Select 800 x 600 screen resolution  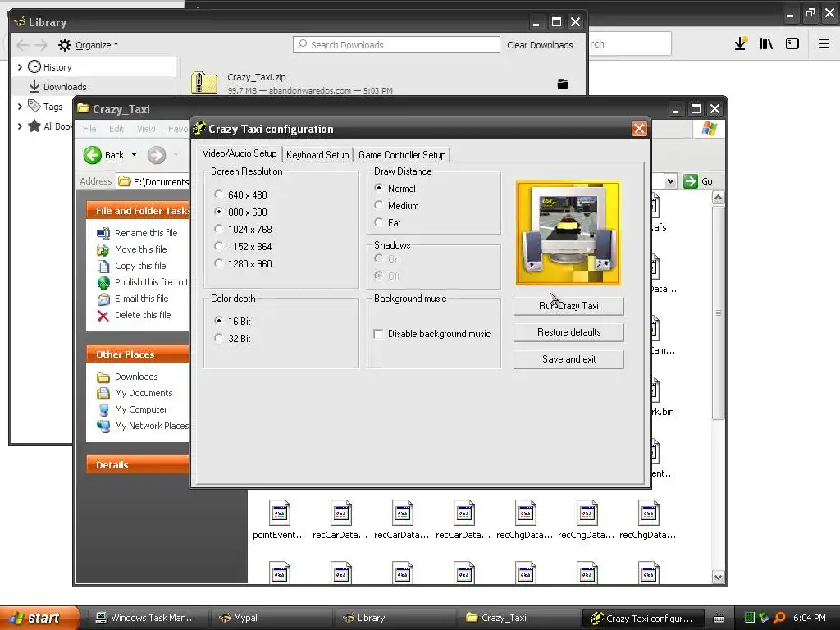tap(218, 212)
